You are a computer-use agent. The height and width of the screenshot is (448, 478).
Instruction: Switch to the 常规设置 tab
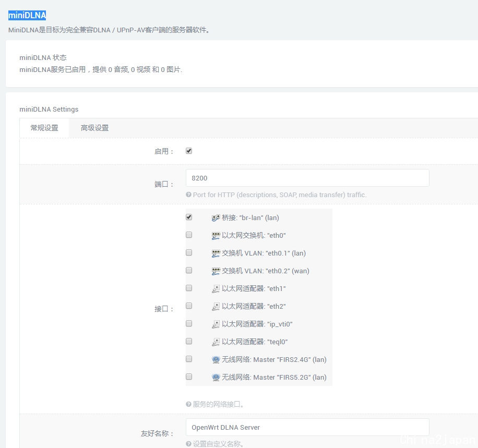[44, 128]
